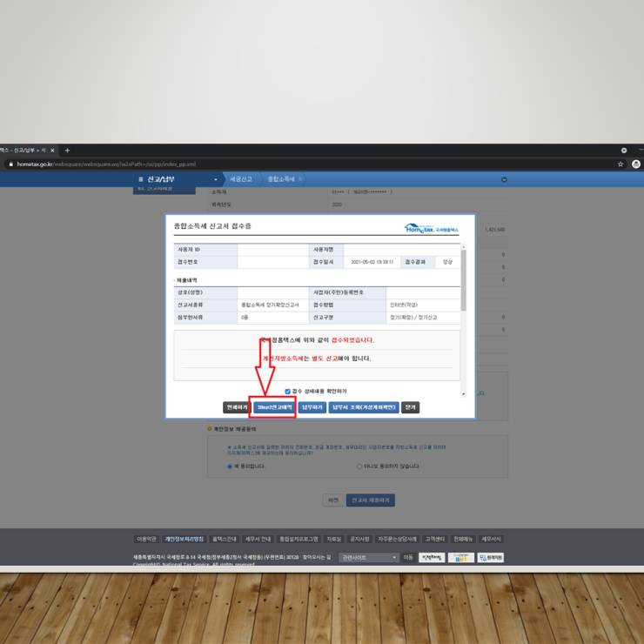644x644 pixels.
Task: Close the receipt dialog with 닫기
Action: [410, 407]
